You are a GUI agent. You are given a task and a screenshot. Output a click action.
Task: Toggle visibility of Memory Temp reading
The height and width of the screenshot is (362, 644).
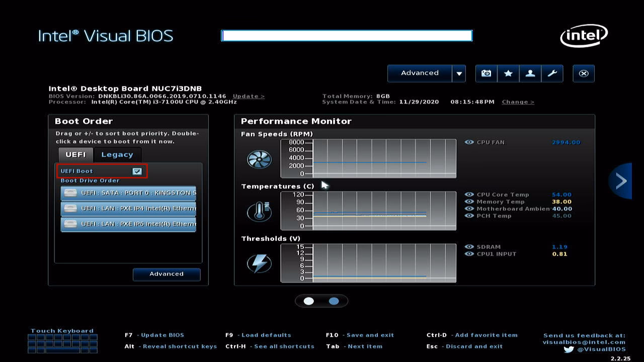(470, 202)
